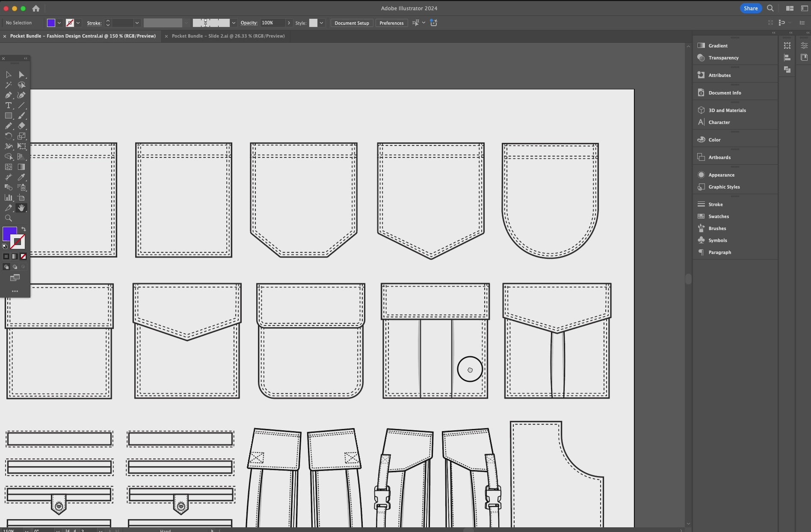
Task: Select the Type tool
Action: tap(8, 105)
